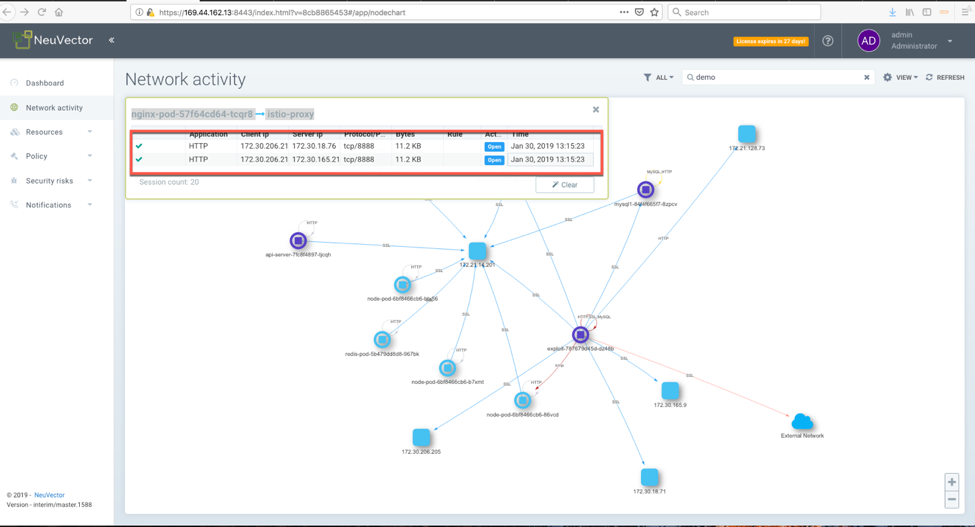This screenshot has width=975, height=527.
Task: Open the ALL filter dropdown
Action: coord(658,77)
